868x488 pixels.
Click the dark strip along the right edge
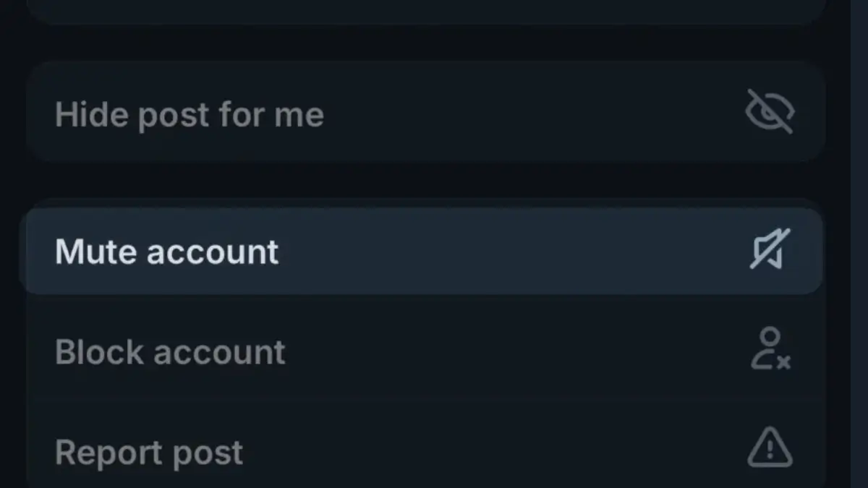[859, 246]
